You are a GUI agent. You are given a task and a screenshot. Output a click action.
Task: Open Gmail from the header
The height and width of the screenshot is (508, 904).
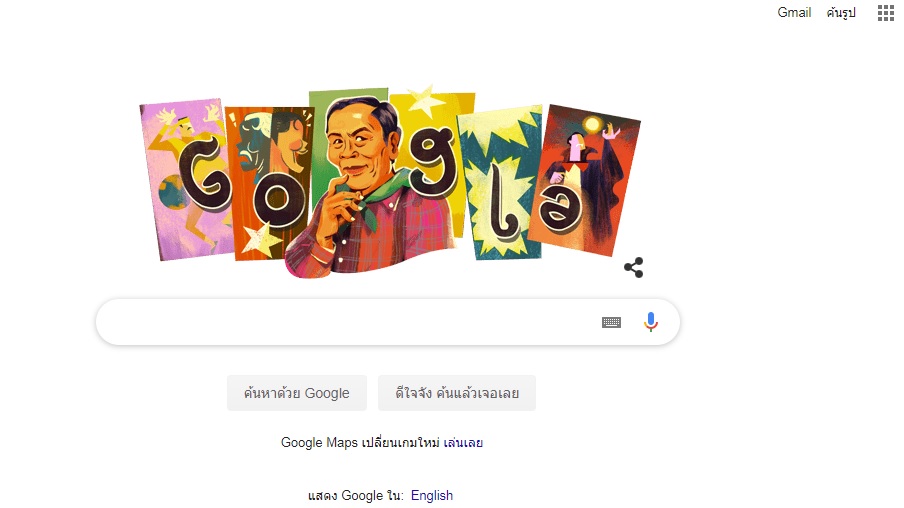click(x=794, y=12)
